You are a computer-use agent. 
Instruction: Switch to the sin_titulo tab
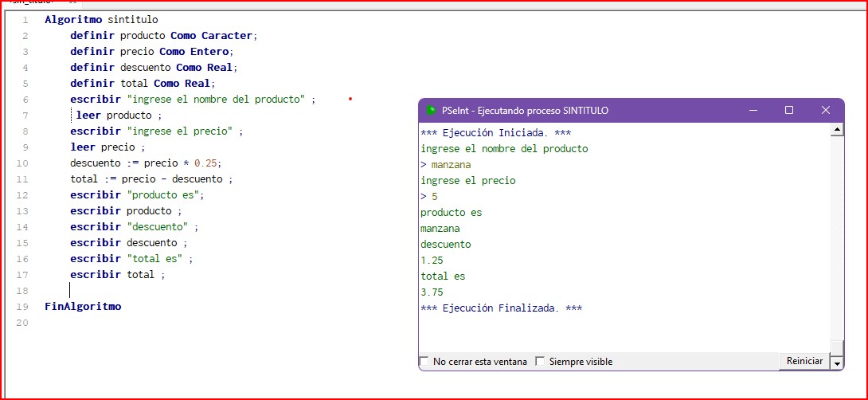point(32,2)
